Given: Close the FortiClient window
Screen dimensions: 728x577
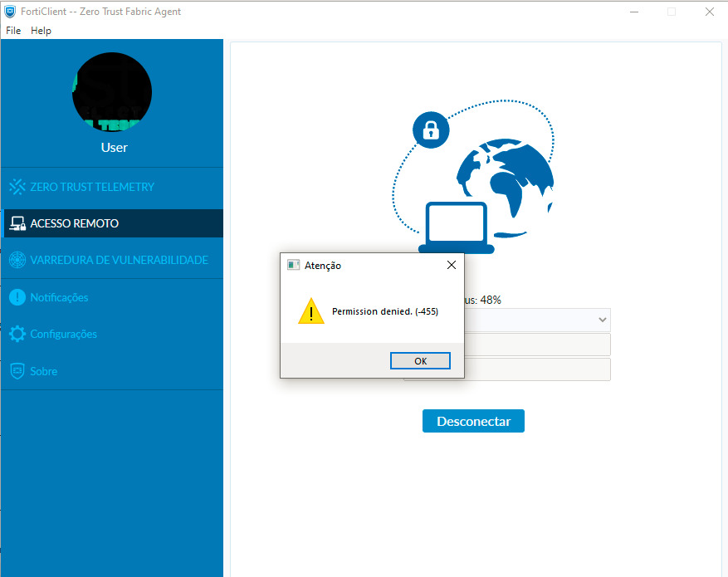Looking at the screenshot, I should pyautogui.click(x=710, y=12).
